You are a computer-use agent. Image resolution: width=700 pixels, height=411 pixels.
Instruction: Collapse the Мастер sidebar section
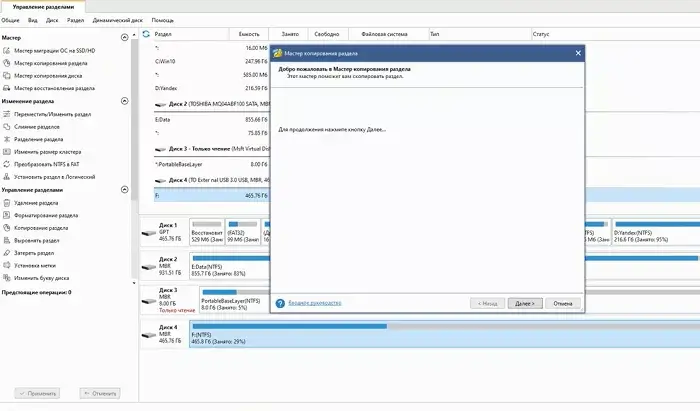(125, 37)
